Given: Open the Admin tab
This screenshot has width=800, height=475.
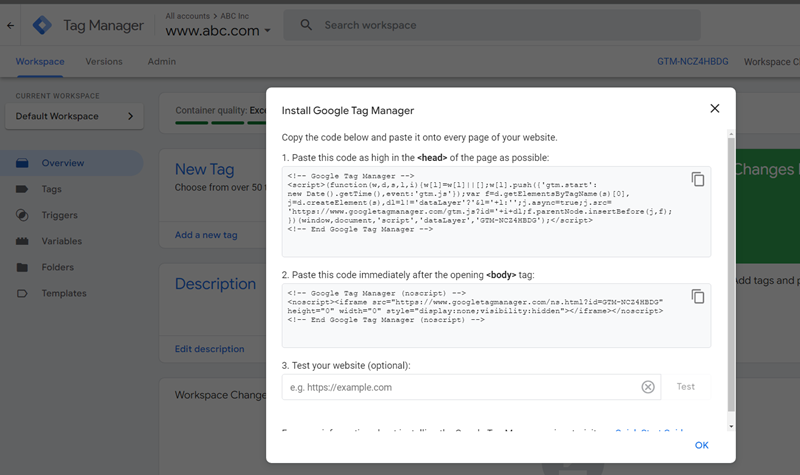Looking at the screenshot, I should tap(162, 61).
